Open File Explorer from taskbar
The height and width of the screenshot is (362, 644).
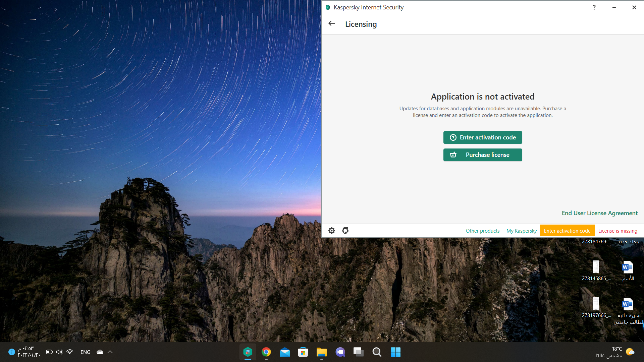pos(322,352)
